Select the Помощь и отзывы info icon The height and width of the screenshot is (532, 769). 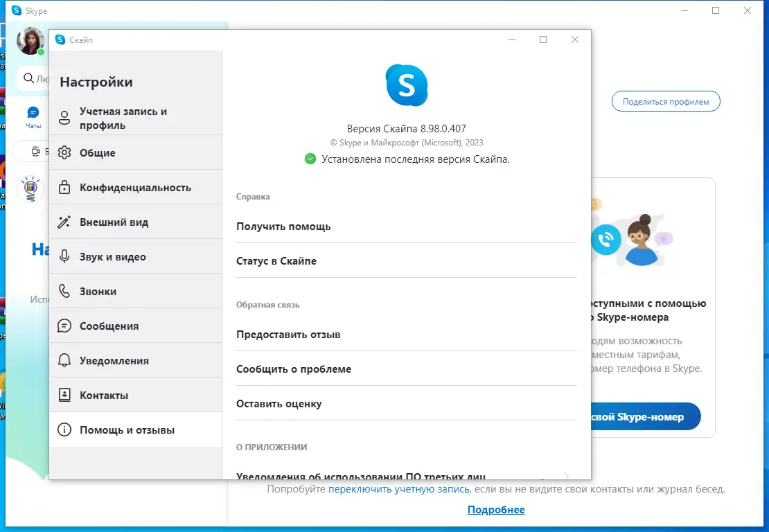tap(64, 429)
